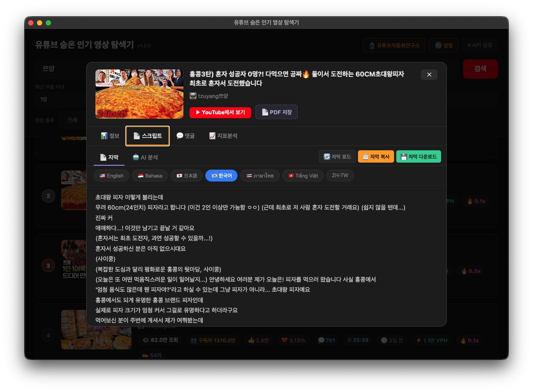Click the Japanese flag icon beside 日本語
The width and height of the screenshot is (533, 392).
point(179,176)
